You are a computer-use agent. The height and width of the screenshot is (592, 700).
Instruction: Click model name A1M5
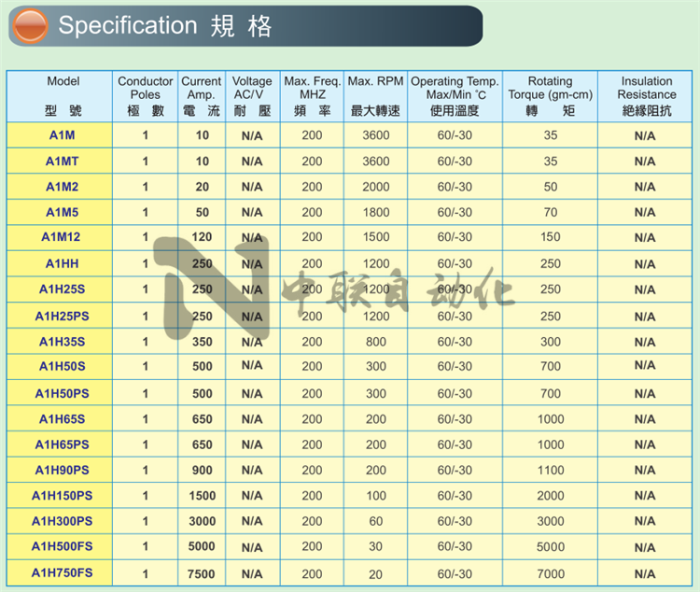62,212
